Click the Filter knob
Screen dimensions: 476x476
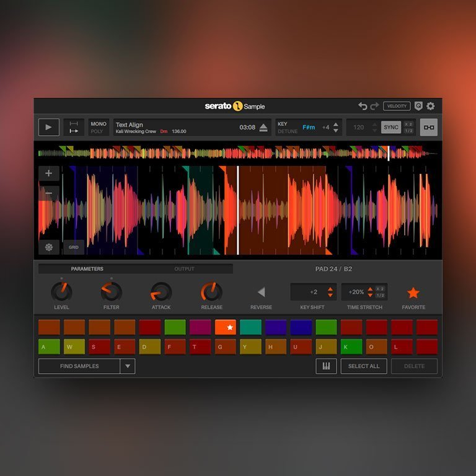tap(112, 292)
